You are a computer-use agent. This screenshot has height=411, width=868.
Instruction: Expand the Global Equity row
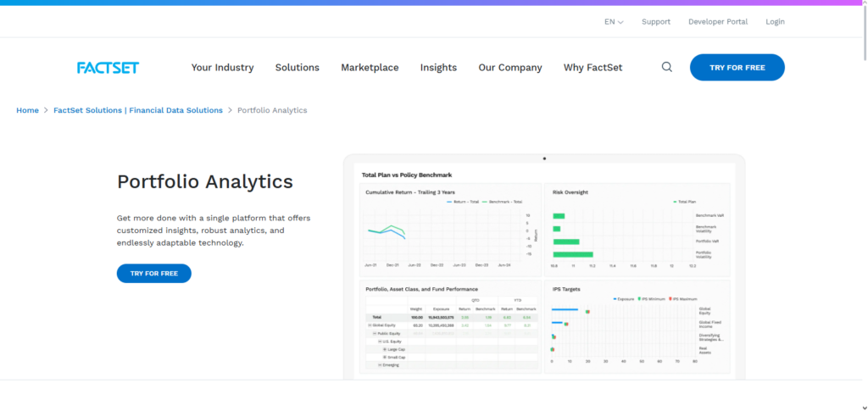click(370, 325)
